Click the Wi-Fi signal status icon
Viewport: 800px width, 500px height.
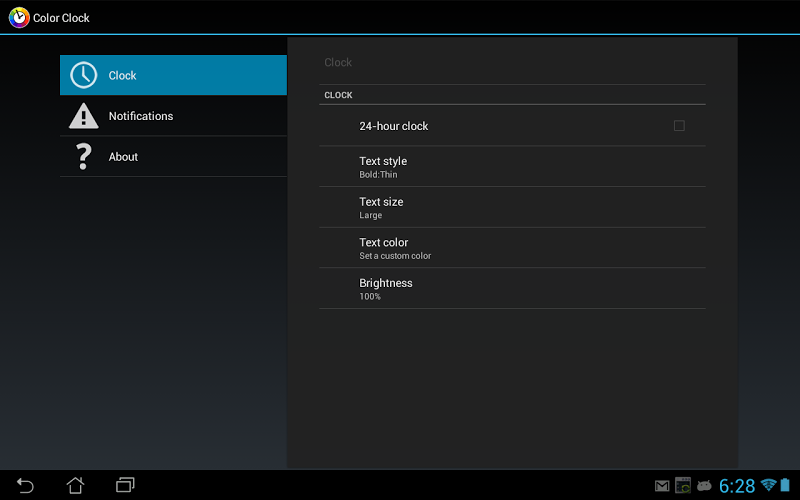(x=768, y=484)
